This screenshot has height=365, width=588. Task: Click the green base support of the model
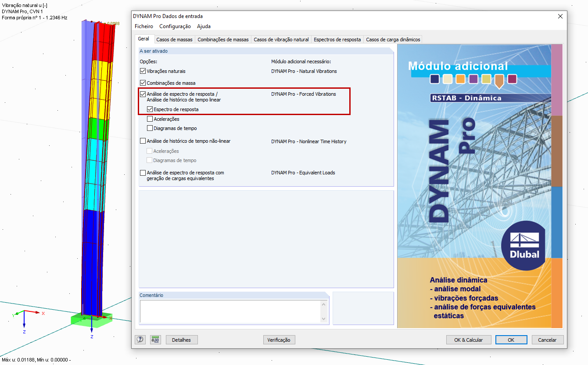point(92,320)
